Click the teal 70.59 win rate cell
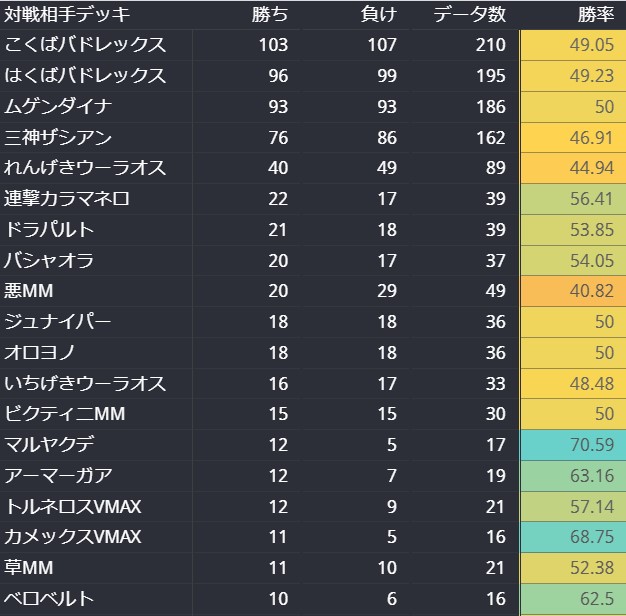Screen dimensions: 626x616 pyautogui.click(x=572, y=445)
